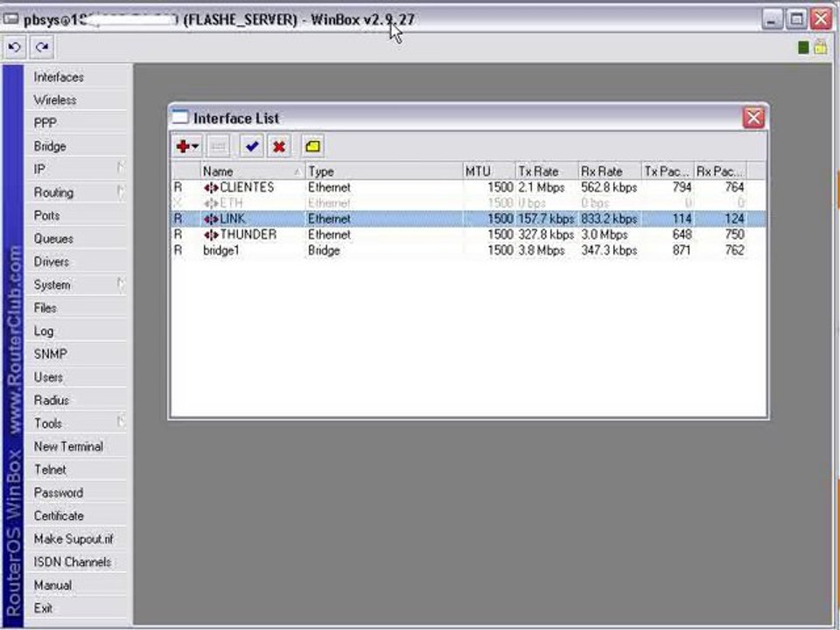Open the Certificate menu item
Image resolution: width=840 pixels, height=630 pixels.
click(x=76, y=515)
